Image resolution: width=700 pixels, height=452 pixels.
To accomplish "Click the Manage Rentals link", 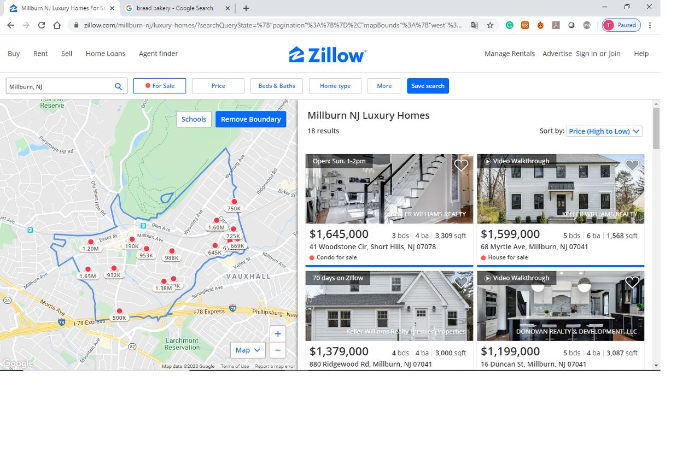I will (x=509, y=54).
